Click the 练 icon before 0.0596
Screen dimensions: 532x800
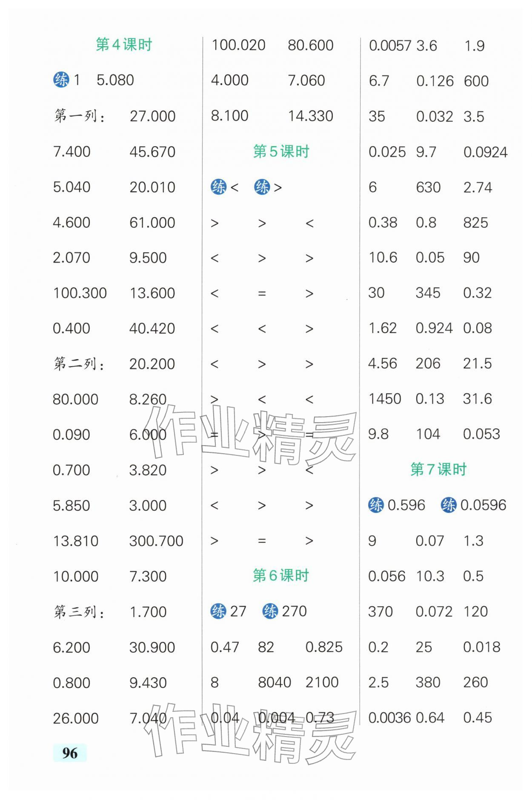click(x=449, y=505)
